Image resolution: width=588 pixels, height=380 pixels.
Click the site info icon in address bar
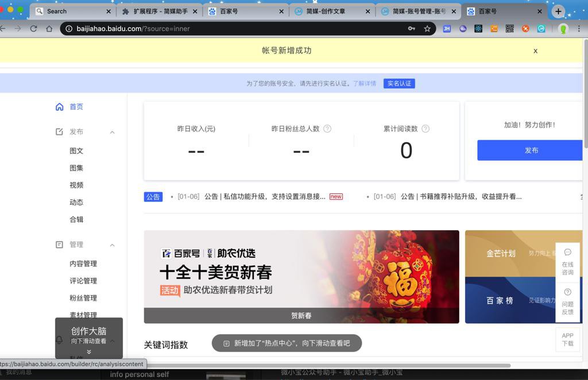click(69, 29)
